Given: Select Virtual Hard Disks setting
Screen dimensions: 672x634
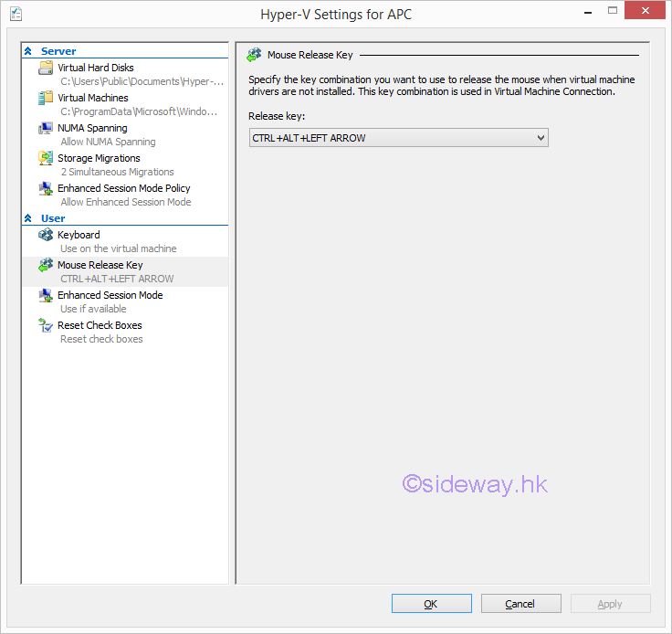Looking at the screenshot, I should pos(95,68).
